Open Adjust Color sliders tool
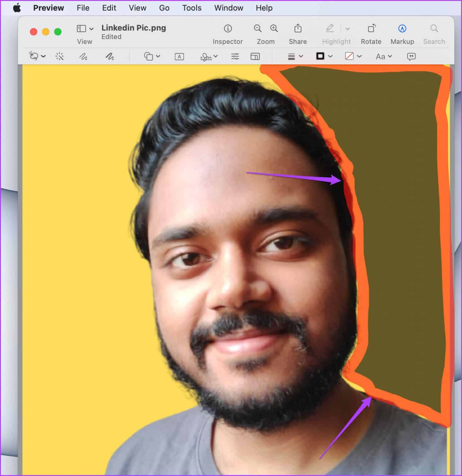462x476 pixels. [235, 56]
